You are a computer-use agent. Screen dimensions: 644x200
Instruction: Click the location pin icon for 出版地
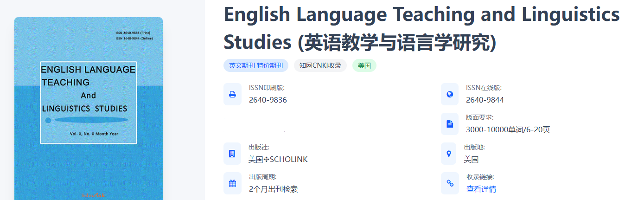click(x=449, y=154)
